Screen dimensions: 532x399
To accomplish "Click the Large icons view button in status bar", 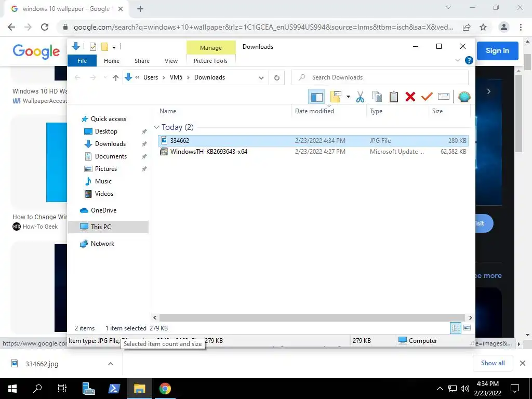I will (467, 328).
